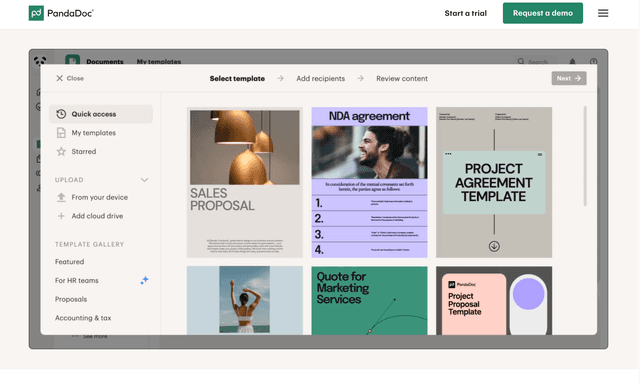Select the Sales Proposal template
This screenshot has height=383, width=640.
(244, 183)
